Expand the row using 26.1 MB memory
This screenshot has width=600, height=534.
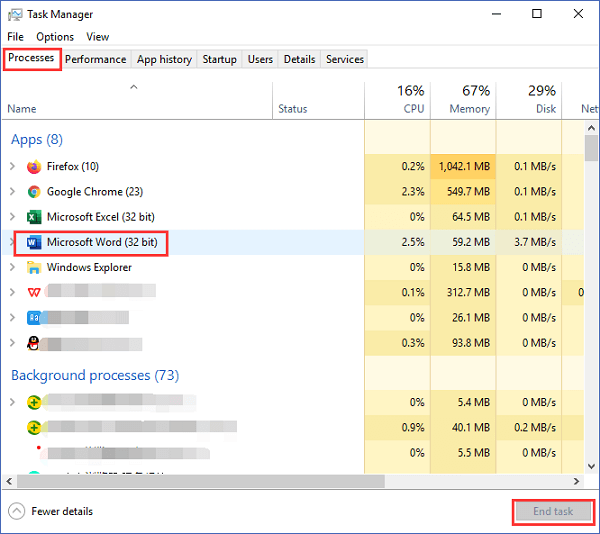(x=12, y=318)
